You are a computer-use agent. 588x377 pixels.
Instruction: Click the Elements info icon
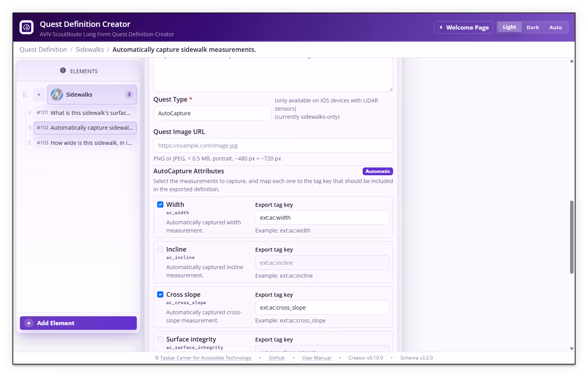tap(63, 70)
